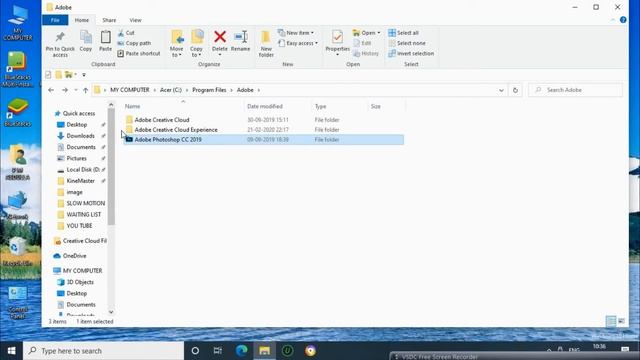Open Task View on taskbar
Image resolution: width=640 pixels, height=360 pixels.
218,351
